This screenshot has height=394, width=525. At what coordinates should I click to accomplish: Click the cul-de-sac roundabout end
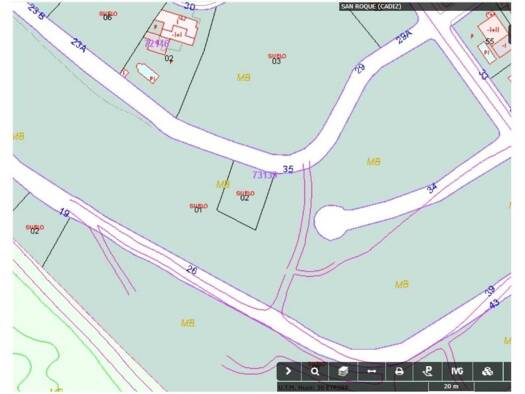pyautogui.click(x=331, y=223)
